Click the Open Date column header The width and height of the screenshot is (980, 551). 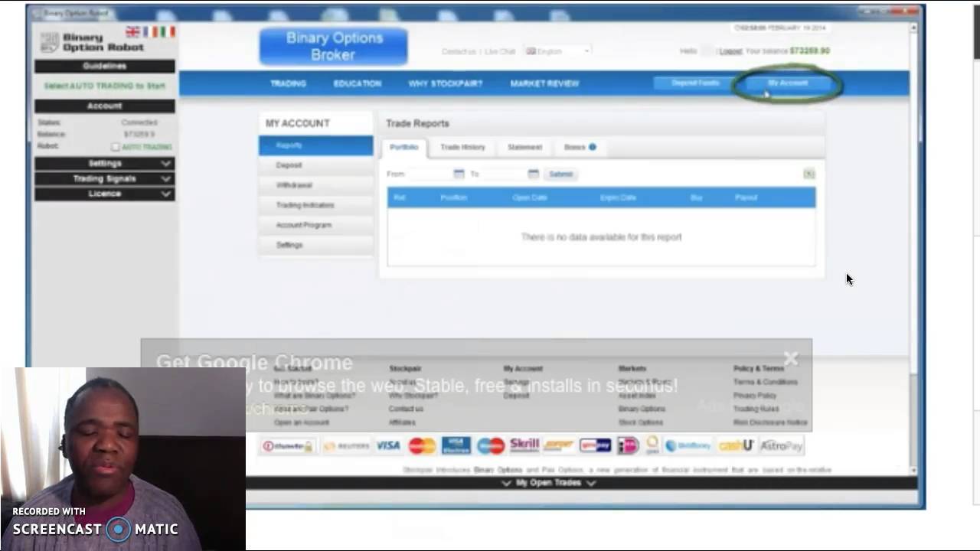click(x=530, y=197)
